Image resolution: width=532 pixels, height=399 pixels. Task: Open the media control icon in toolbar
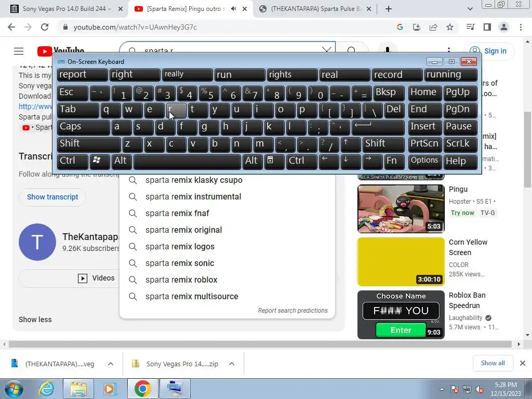pyautogui.click(x=471, y=27)
